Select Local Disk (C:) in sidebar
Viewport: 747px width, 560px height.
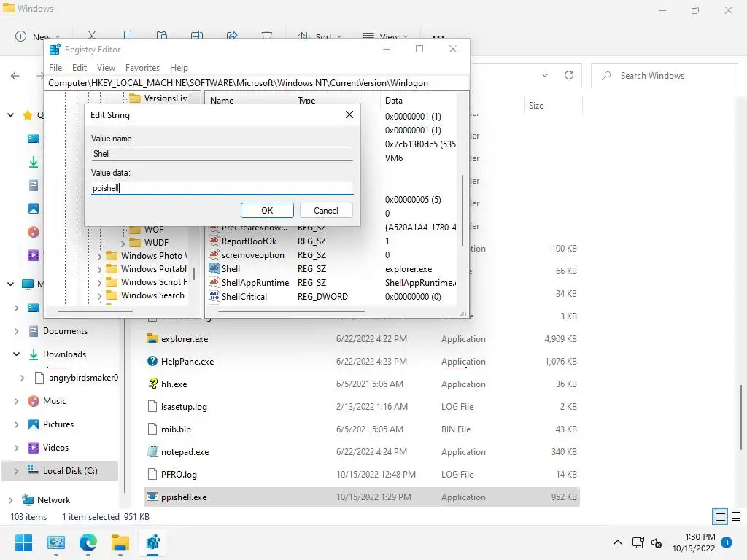60,471
